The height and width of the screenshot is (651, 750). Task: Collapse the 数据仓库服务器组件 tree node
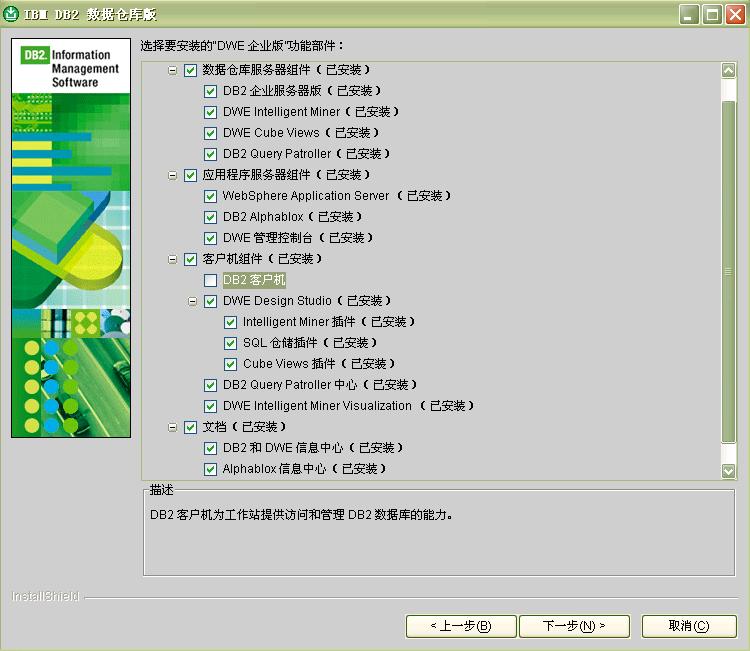coord(173,71)
